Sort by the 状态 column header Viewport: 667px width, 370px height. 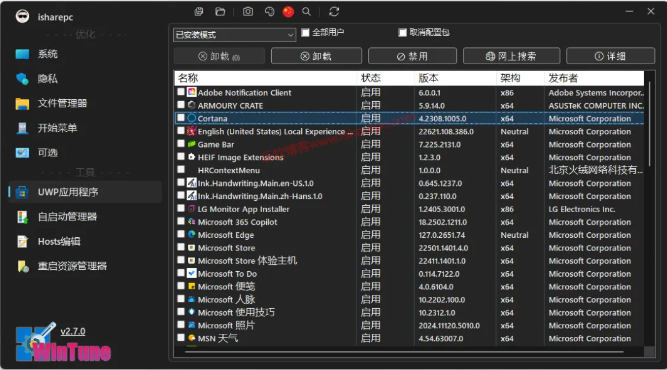pyautogui.click(x=385, y=78)
